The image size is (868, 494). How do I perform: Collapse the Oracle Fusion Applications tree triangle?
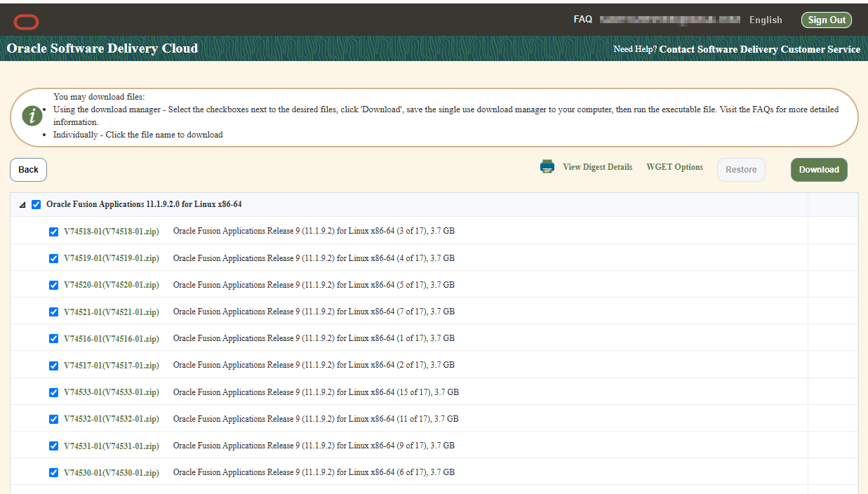click(x=22, y=205)
